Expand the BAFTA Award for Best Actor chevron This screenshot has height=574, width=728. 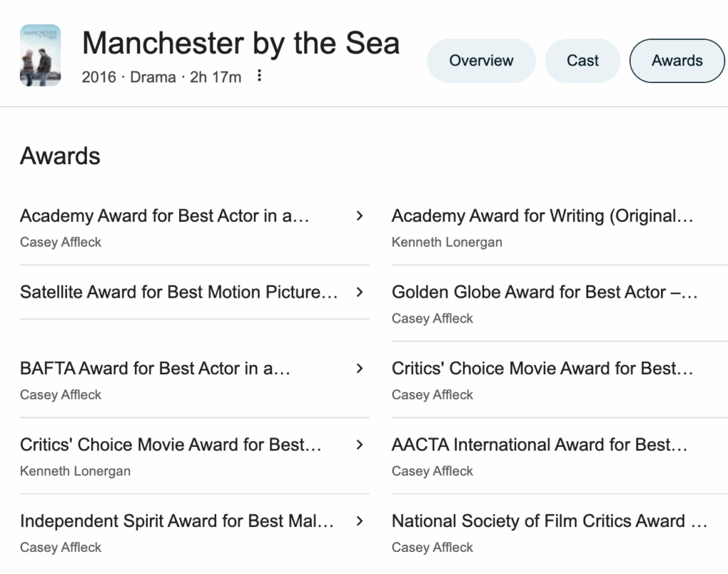[x=360, y=368]
